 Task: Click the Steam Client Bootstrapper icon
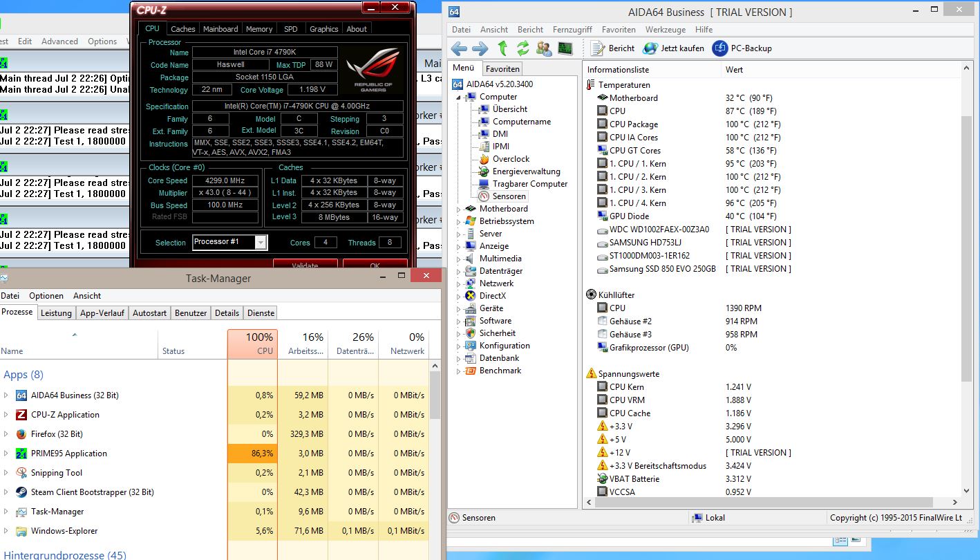pos(21,492)
